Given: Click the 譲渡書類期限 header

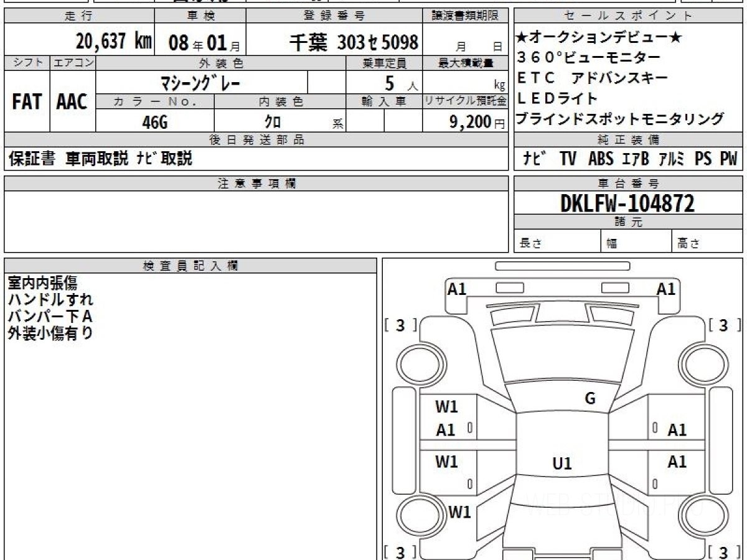Looking at the screenshot, I should [x=465, y=16].
